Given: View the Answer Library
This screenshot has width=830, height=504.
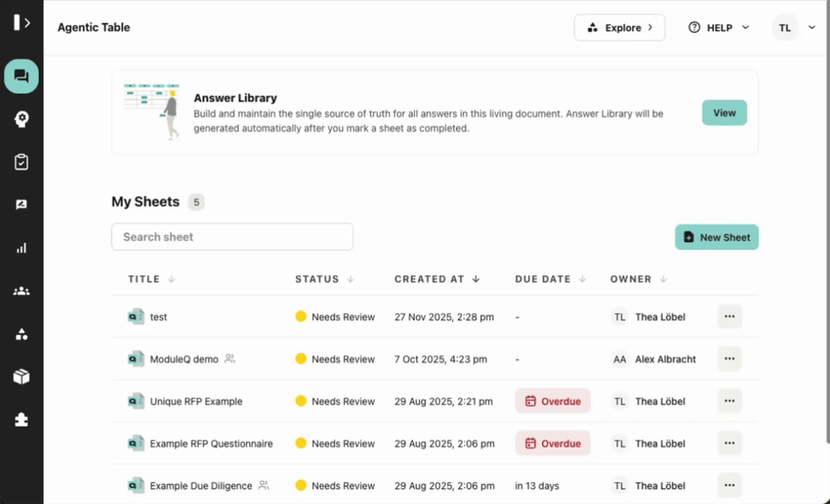Looking at the screenshot, I should coord(724,113).
